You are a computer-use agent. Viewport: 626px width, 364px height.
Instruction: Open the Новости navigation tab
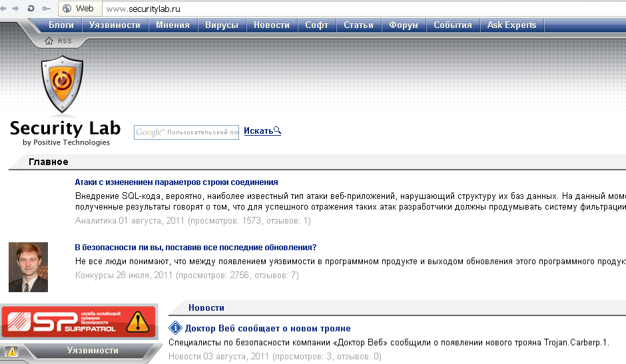pyautogui.click(x=272, y=25)
